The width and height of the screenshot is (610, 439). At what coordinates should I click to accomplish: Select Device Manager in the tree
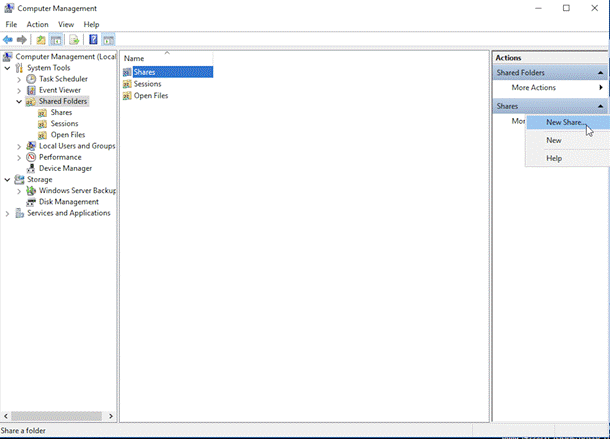tap(65, 169)
